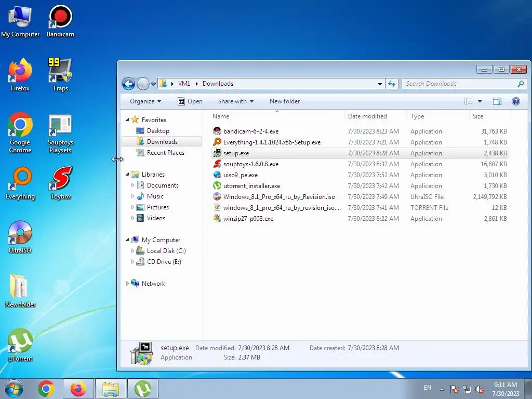Click VM1 in the address breadcrumb
532x399 pixels.
click(184, 84)
